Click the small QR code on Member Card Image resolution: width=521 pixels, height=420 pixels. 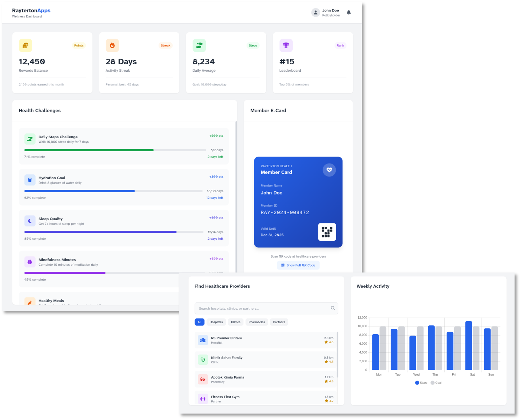coord(327,232)
